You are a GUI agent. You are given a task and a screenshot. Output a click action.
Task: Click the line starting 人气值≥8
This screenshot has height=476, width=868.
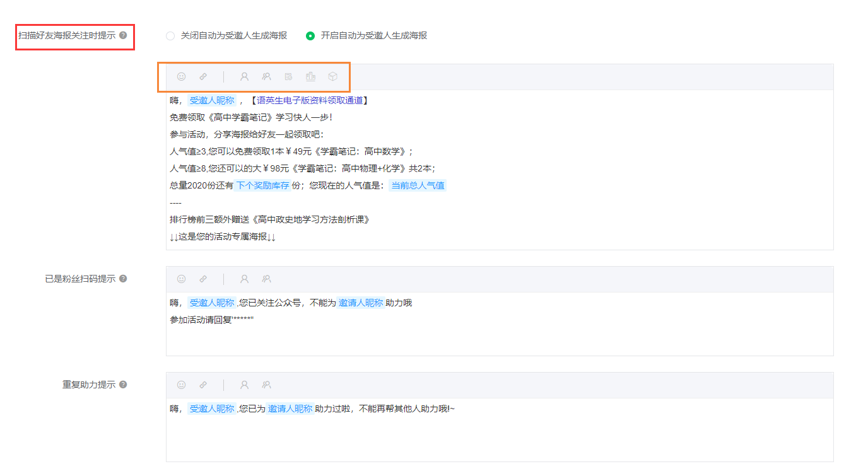tap(302, 168)
